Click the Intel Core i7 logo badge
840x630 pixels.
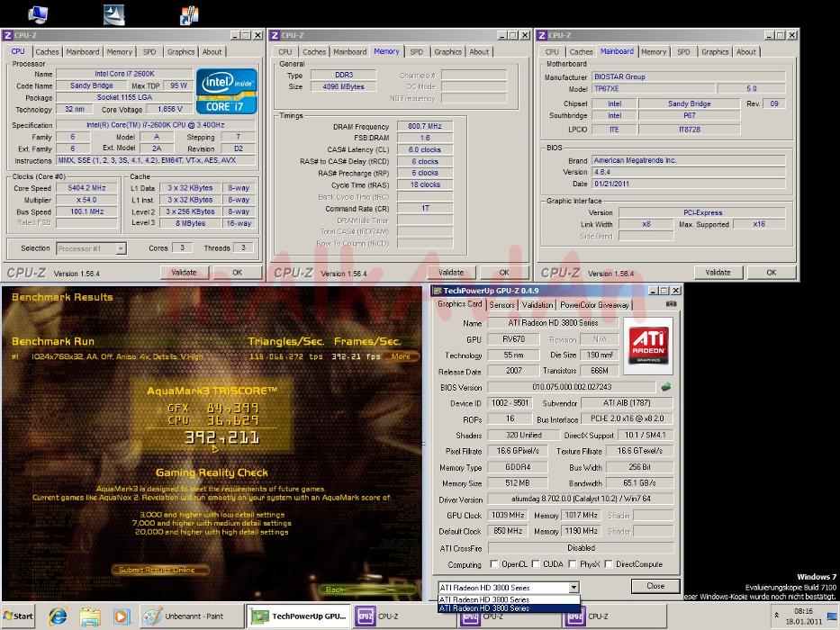tap(226, 91)
